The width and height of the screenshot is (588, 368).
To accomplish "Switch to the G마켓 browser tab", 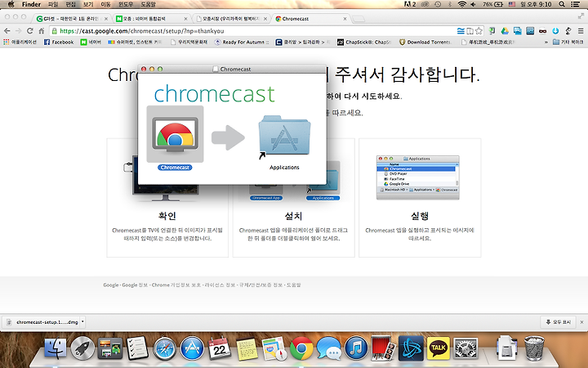I will click(x=72, y=18).
